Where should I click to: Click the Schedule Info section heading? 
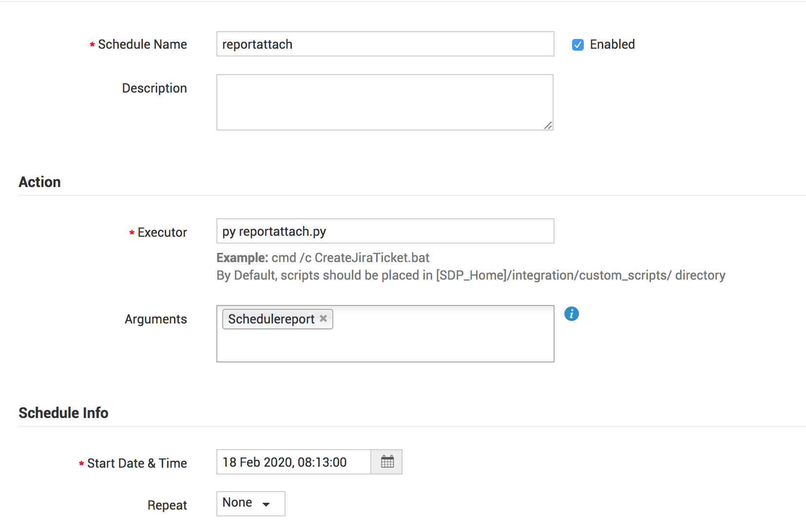(63, 413)
